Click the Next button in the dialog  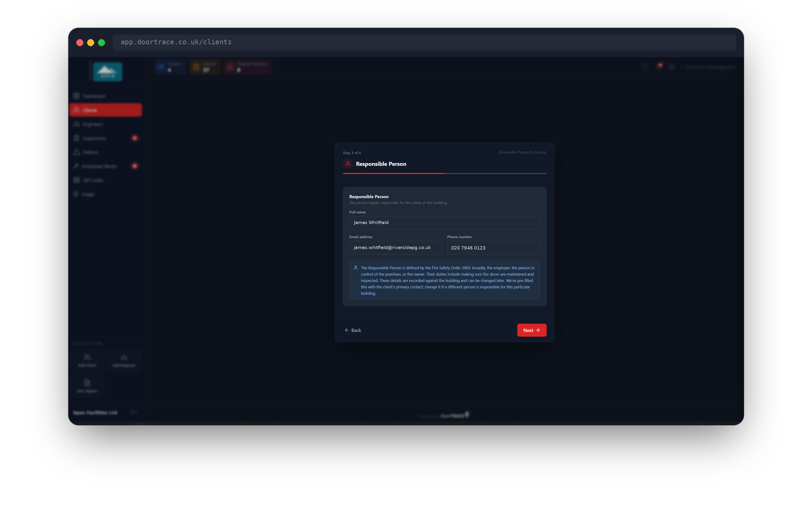[x=531, y=330]
